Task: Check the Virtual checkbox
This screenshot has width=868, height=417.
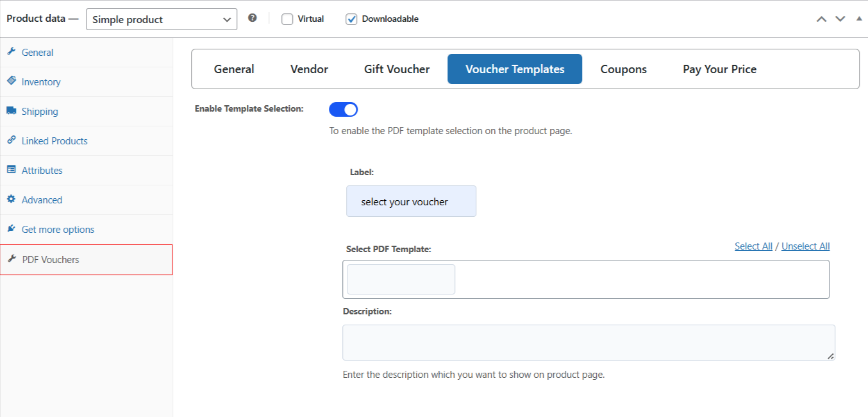Action: coord(288,19)
